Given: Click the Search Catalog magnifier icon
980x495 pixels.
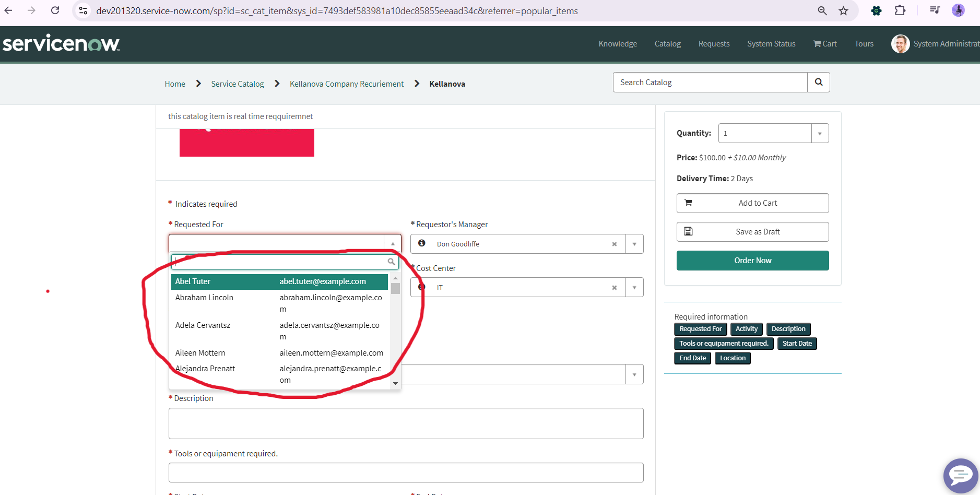Looking at the screenshot, I should coord(818,82).
